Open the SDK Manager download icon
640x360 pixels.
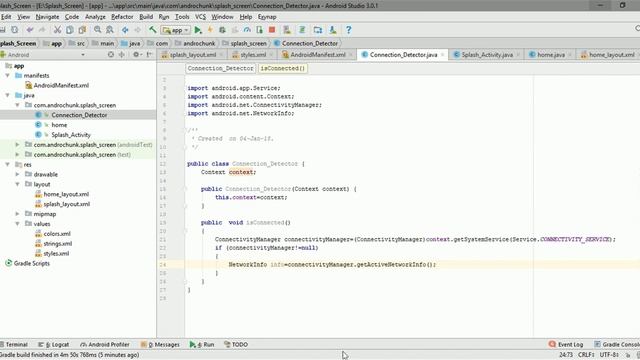(333, 30)
